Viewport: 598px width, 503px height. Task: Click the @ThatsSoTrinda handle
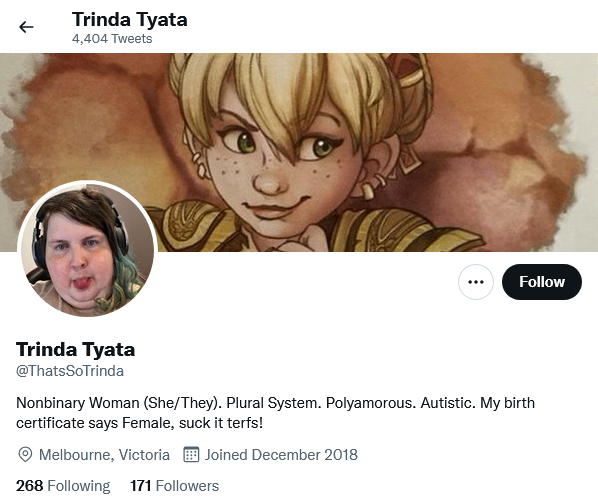pyautogui.click(x=70, y=371)
